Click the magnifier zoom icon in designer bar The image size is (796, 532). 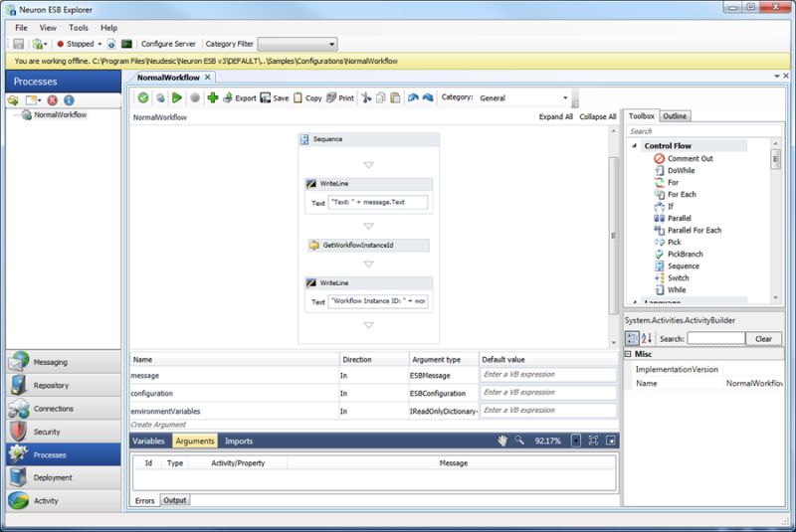click(519, 441)
